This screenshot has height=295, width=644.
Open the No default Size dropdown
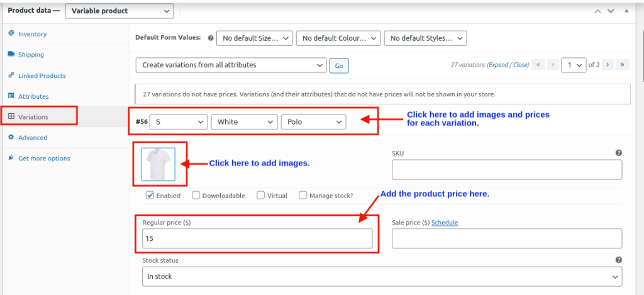(255, 38)
